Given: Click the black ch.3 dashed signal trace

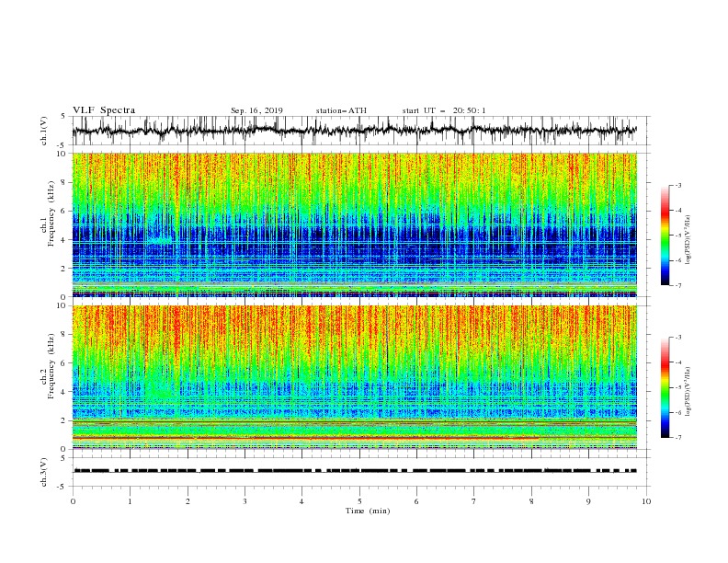Looking at the screenshot, I should pos(355,471).
